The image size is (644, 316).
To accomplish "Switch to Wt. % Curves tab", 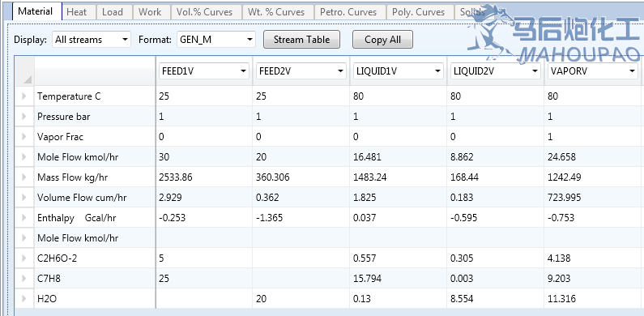I will (278, 12).
